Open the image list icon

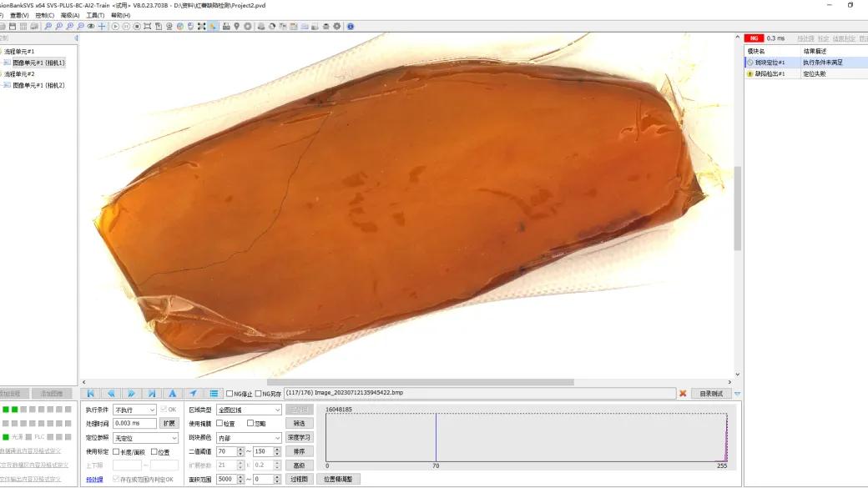214,394
